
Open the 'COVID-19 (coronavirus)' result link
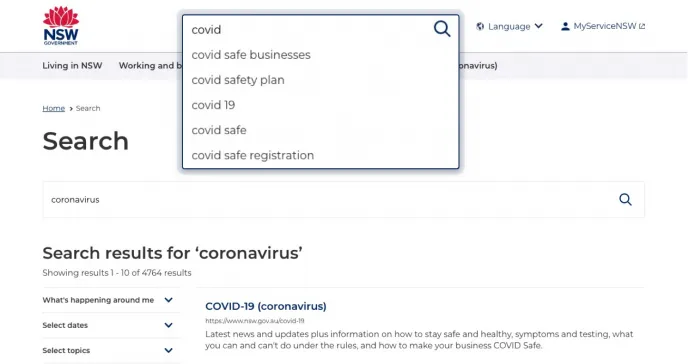[266, 306]
